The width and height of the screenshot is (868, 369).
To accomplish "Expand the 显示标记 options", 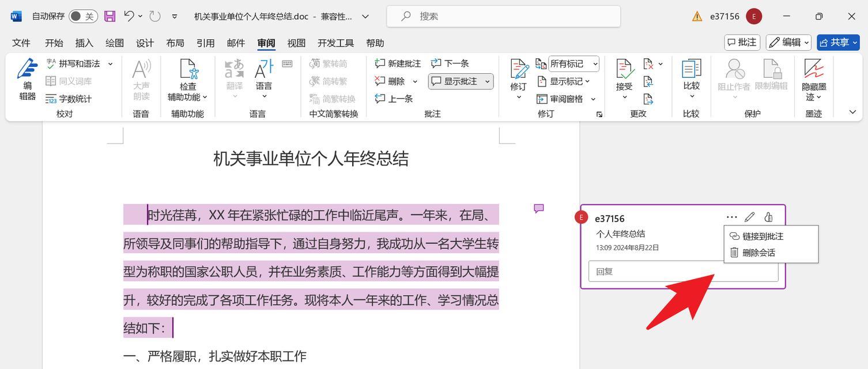I will tap(564, 81).
